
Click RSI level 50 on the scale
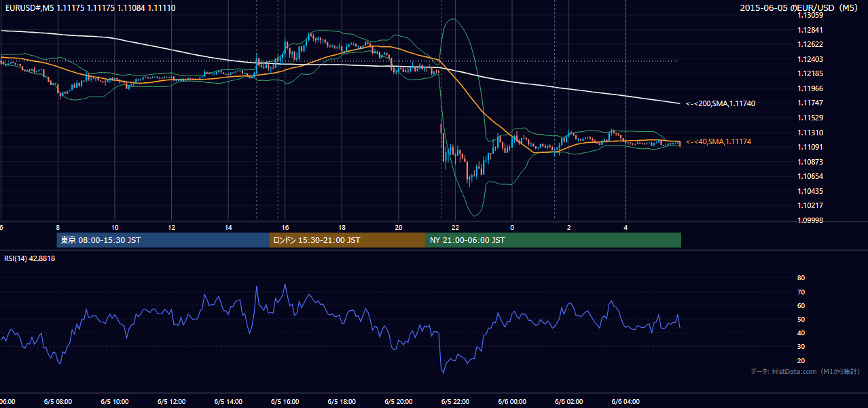pyautogui.click(x=801, y=319)
